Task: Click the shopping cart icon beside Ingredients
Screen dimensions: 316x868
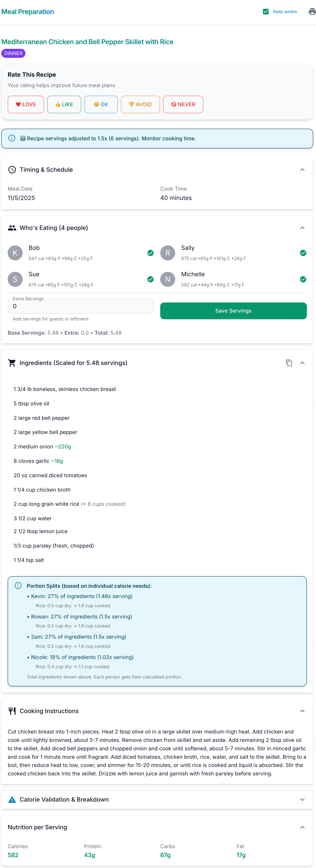Action: click(12, 363)
